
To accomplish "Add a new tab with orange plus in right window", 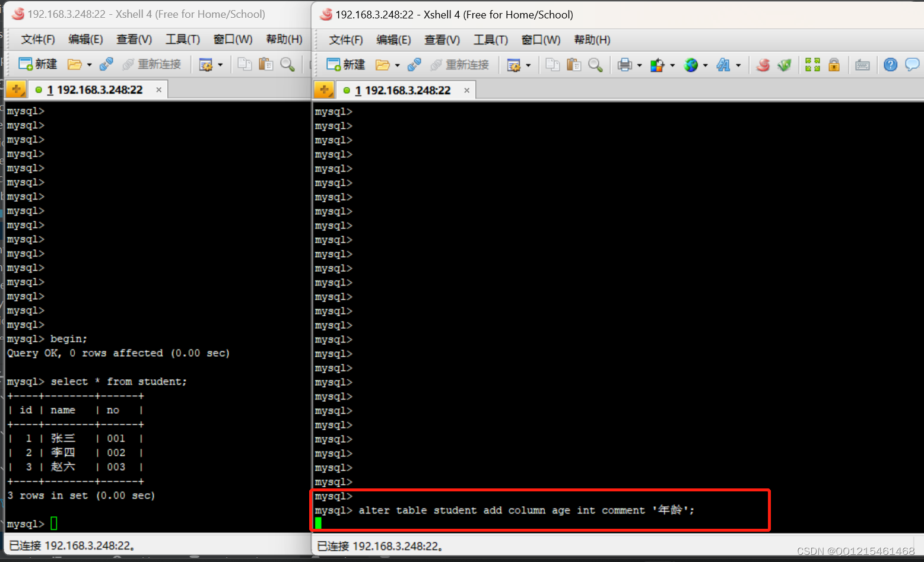I will (x=324, y=90).
